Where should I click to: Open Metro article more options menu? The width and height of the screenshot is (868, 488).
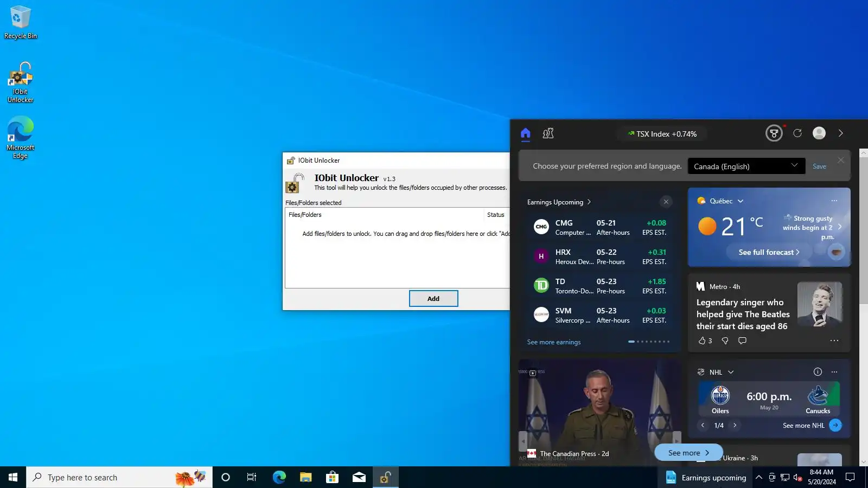(x=834, y=341)
